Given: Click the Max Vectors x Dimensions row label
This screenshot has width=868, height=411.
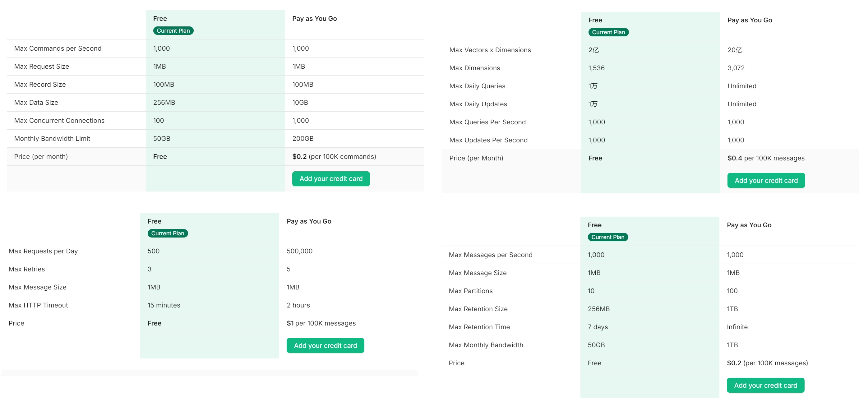Looking at the screenshot, I should click(x=490, y=50).
